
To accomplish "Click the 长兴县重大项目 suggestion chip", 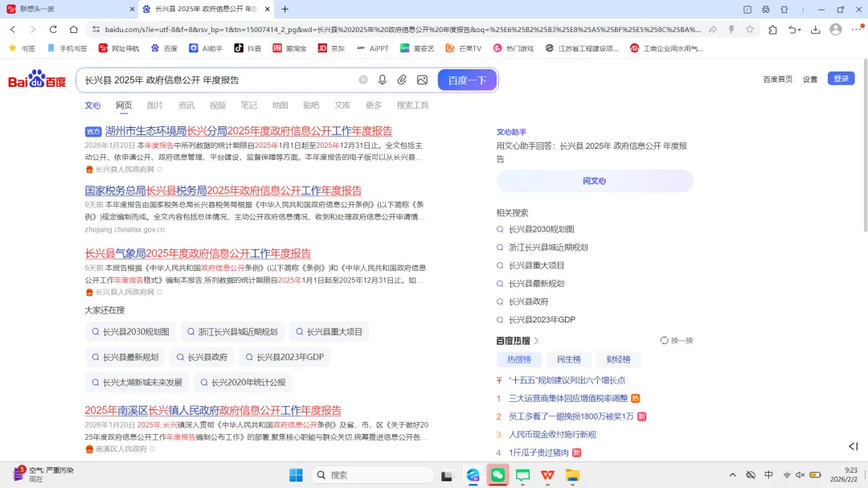I will point(329,332).
